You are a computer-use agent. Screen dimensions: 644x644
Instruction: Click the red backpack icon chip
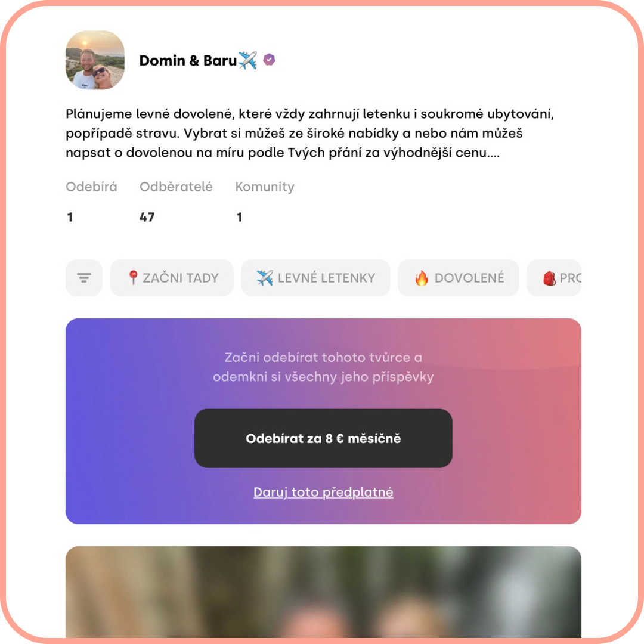coord(549,278)
